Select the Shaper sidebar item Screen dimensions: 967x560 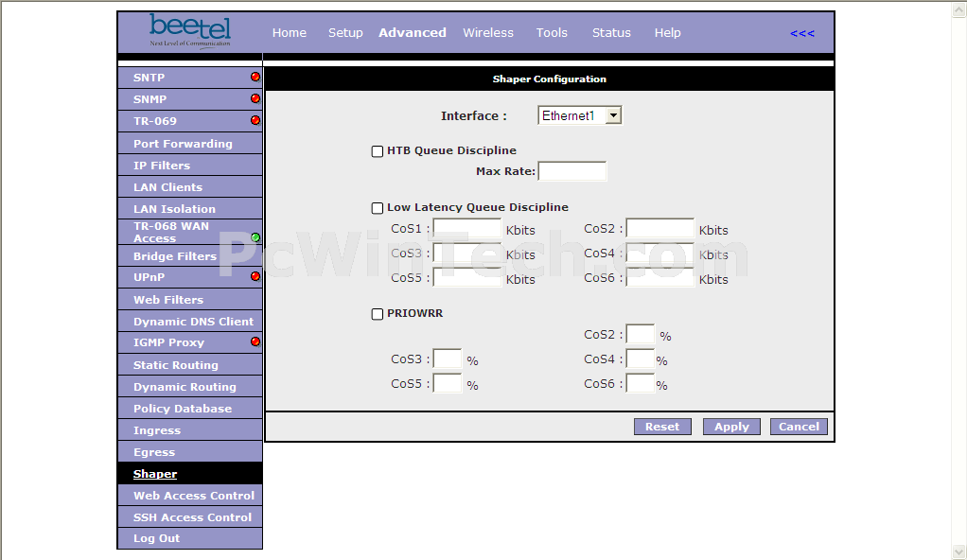click(190, 474)
